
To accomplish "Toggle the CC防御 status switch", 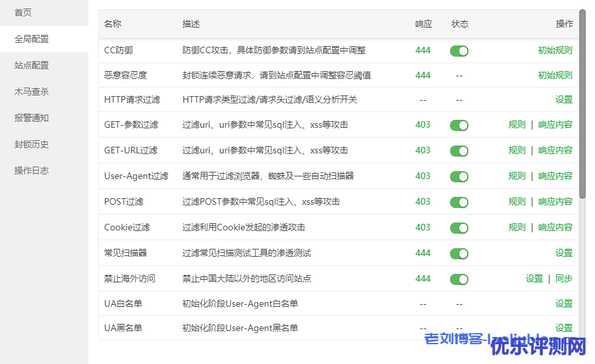I will (x=459, y=51).
